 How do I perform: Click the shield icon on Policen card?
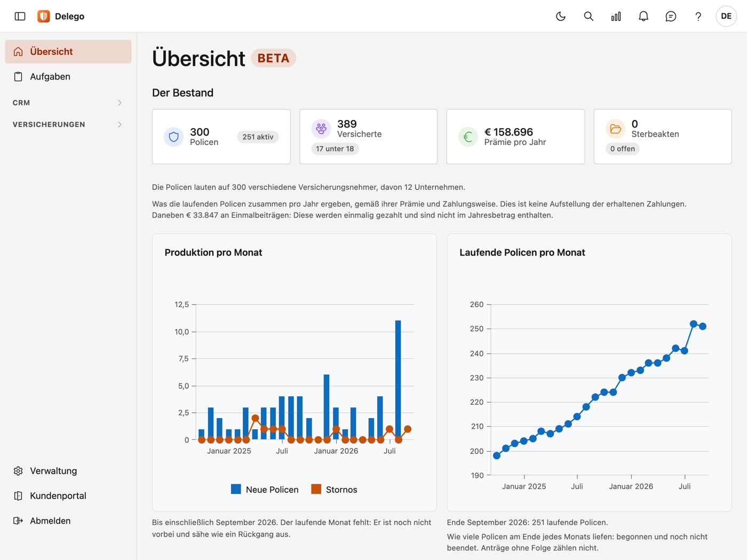(173, 137)
